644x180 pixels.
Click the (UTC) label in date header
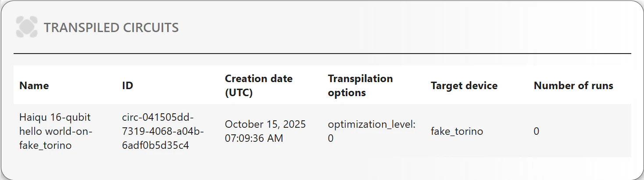tap(239, 93)
